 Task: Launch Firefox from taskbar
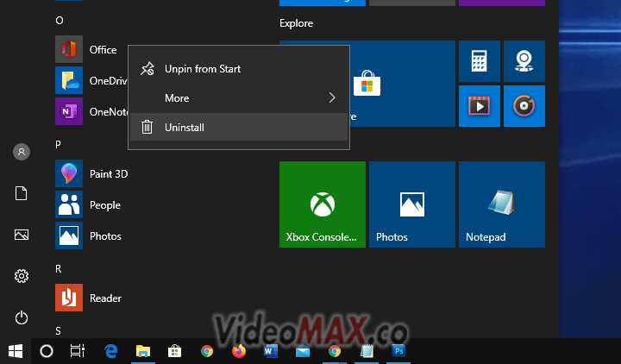[x=239, y=351]
